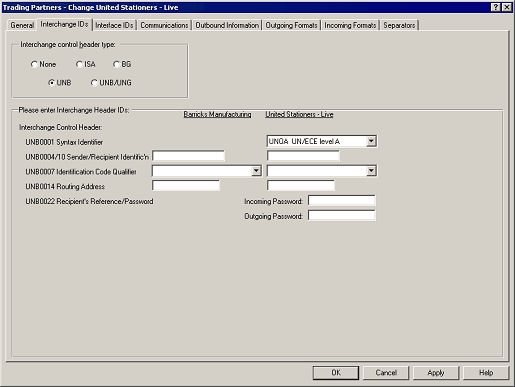This screenshot has width=515, height=387.
Task: Close the Trading Partners dialog
Action: coord(507,7)
